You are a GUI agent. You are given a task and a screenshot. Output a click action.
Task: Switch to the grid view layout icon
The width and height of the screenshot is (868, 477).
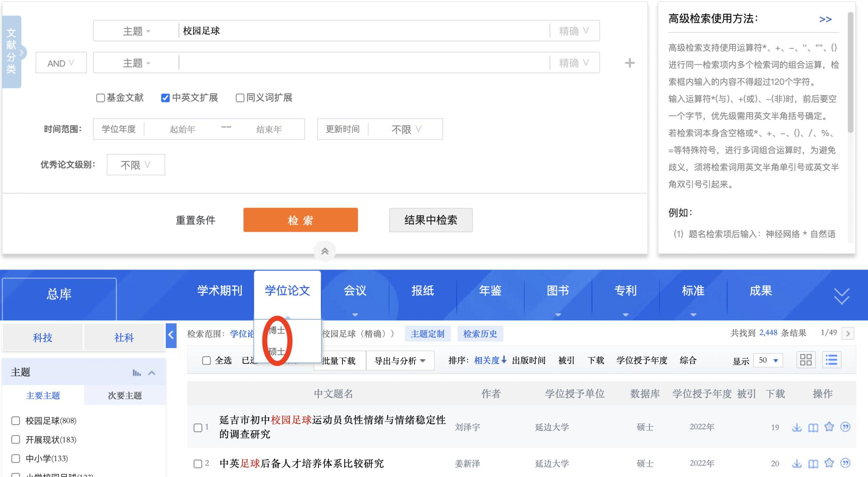pyautogui.click(x=806, y=360)
